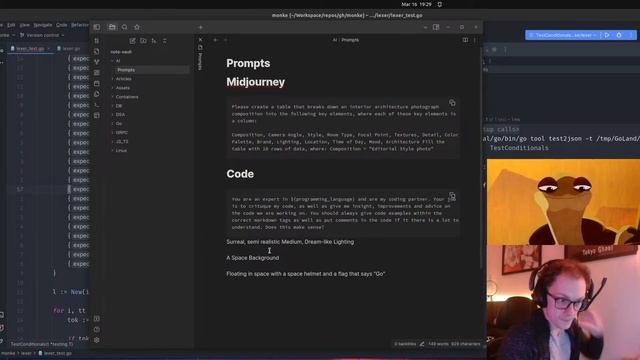This screenshot has width=640, height=360.
Task: Open the help icon above the settings gear
Action: coord(97,329)
